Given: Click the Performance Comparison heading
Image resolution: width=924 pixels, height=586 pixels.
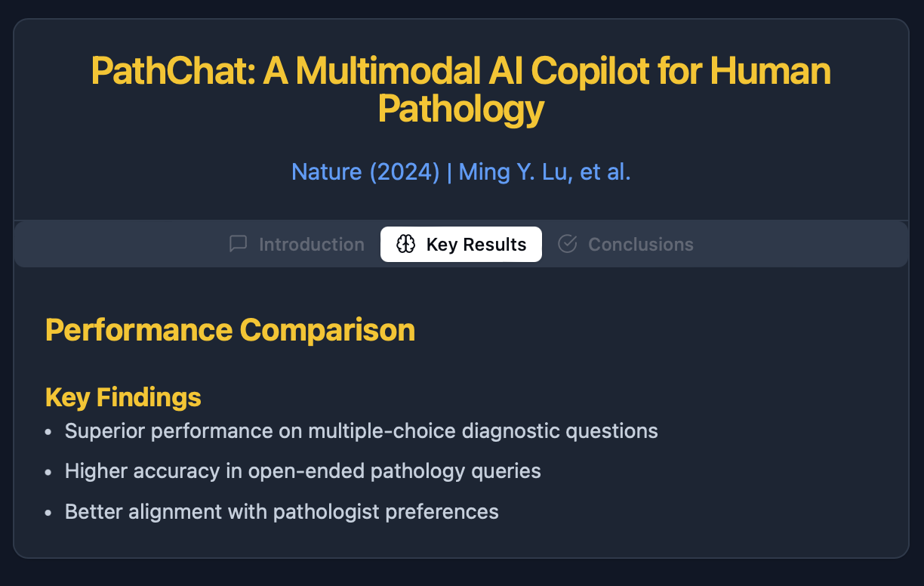Looking at the screenshot, I should click(229, 330).
